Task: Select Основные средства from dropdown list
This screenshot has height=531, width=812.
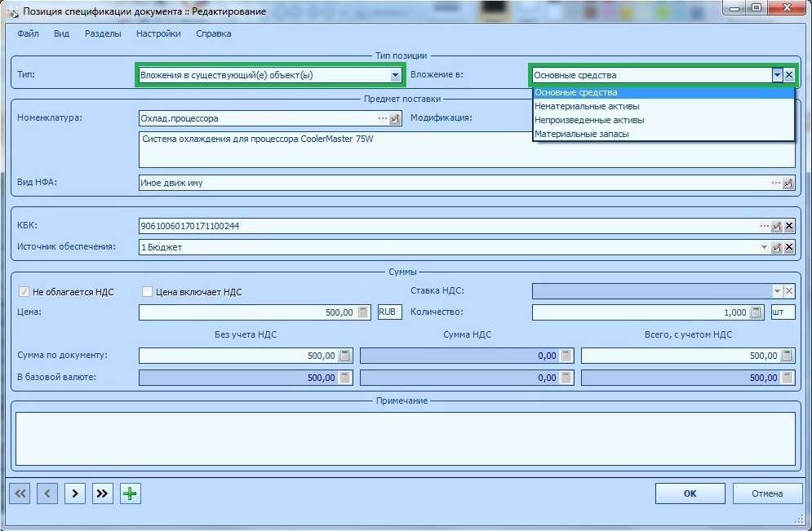Action: [x=663, y=93]
